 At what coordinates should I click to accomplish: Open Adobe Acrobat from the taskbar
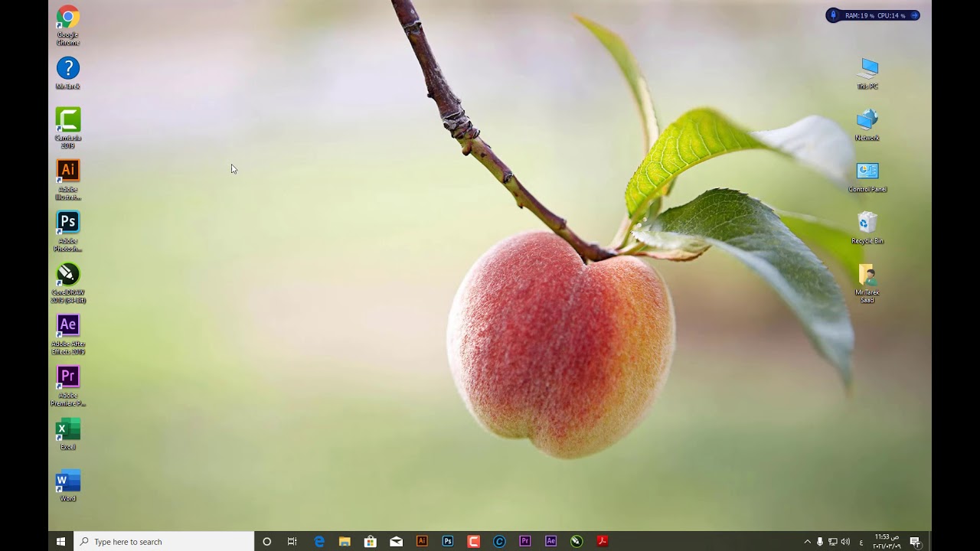pyautogui.click(x=602, y=541)
